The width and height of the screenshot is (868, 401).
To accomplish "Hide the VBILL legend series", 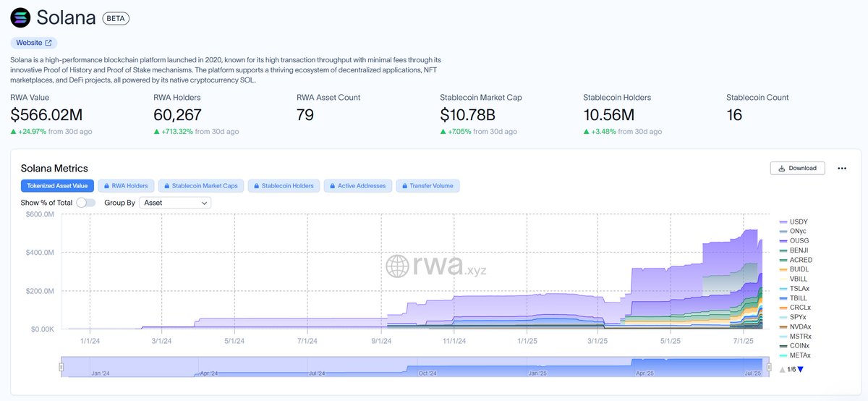I will [x=793, y=279].
